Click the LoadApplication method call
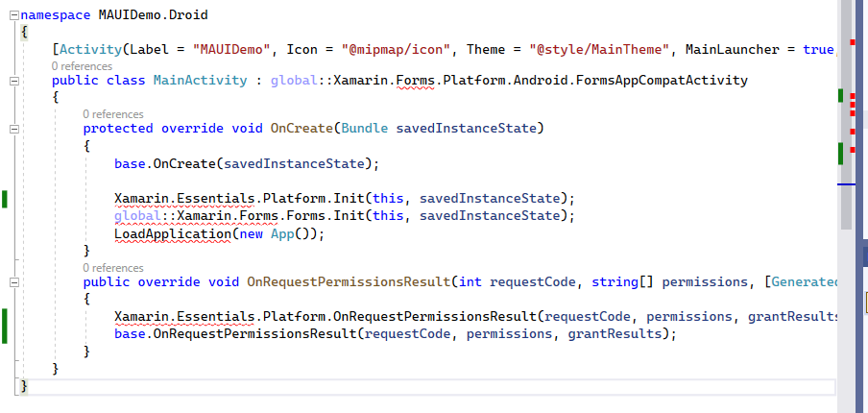Image resolution: width=868 pixels, height=413 pixels. pyautogui.click(x=172, y=233)
